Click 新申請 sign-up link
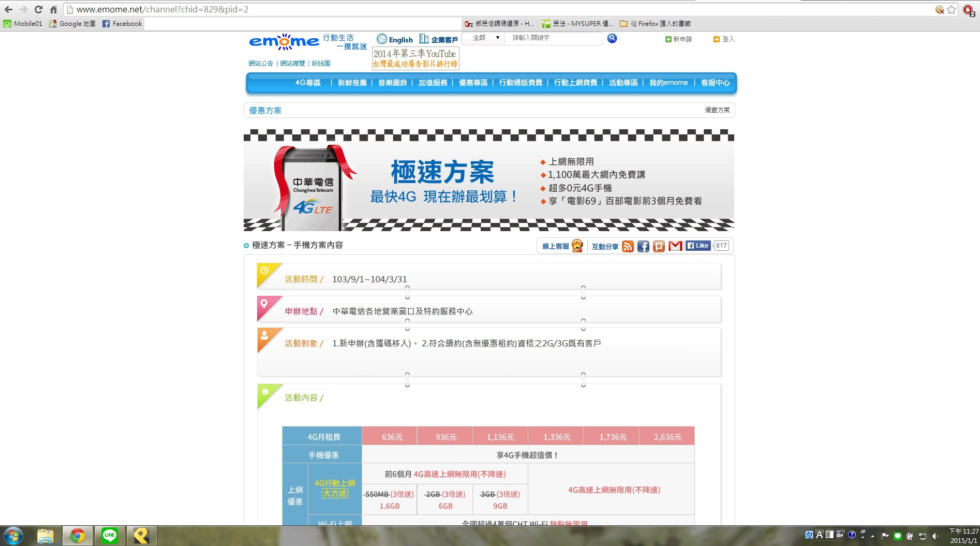Screen dimensions: 980x546 [678, 39]
